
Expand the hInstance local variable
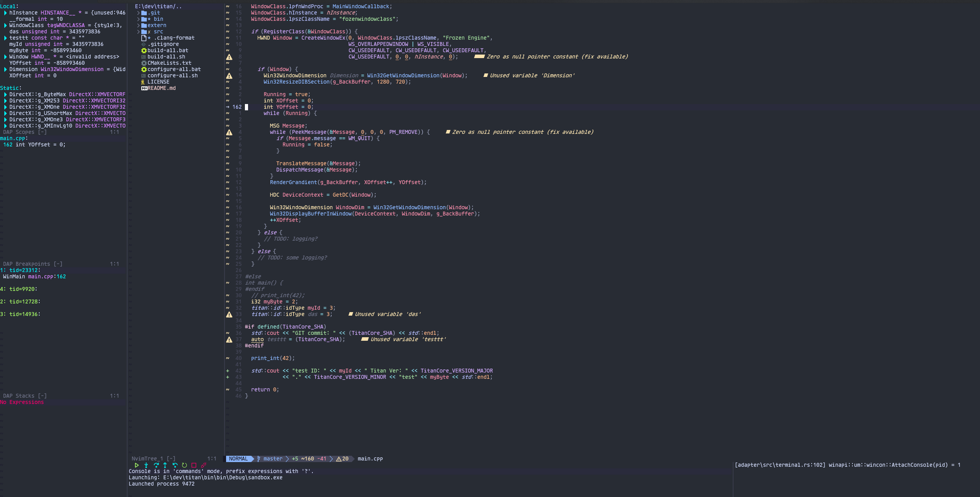pos(5,13)
